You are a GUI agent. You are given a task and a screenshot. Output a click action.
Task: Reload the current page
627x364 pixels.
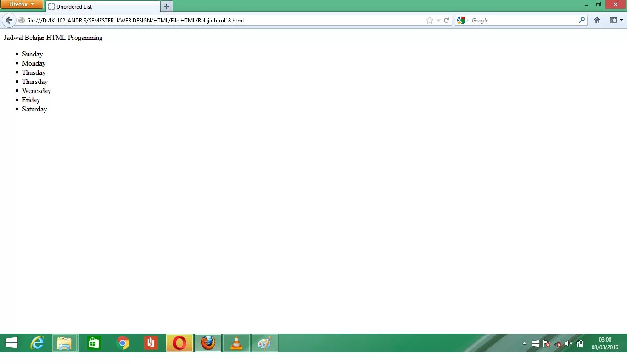coord(446,20)
